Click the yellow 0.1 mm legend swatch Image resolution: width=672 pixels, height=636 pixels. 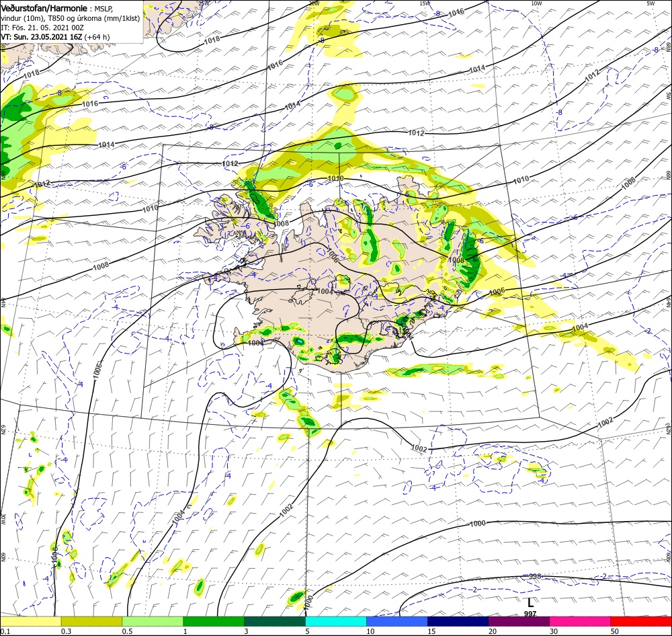[x=31, y=622]
